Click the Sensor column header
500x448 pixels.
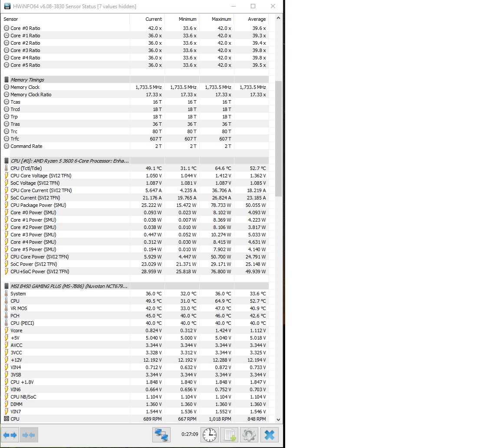(11, 19)
